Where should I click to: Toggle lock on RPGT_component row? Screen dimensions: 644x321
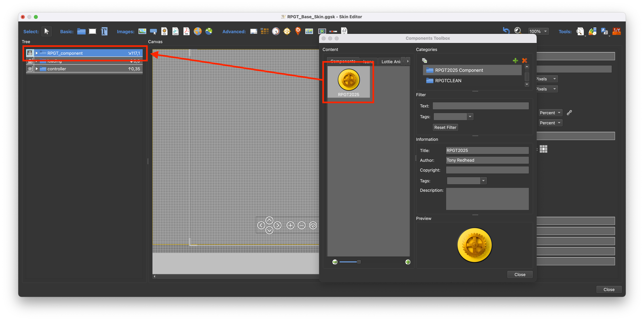(30, 53)
